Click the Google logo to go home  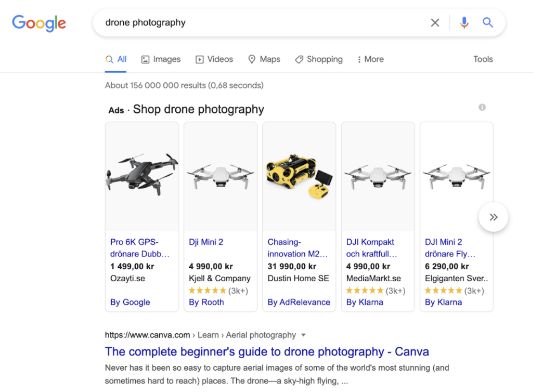[39, 23]
